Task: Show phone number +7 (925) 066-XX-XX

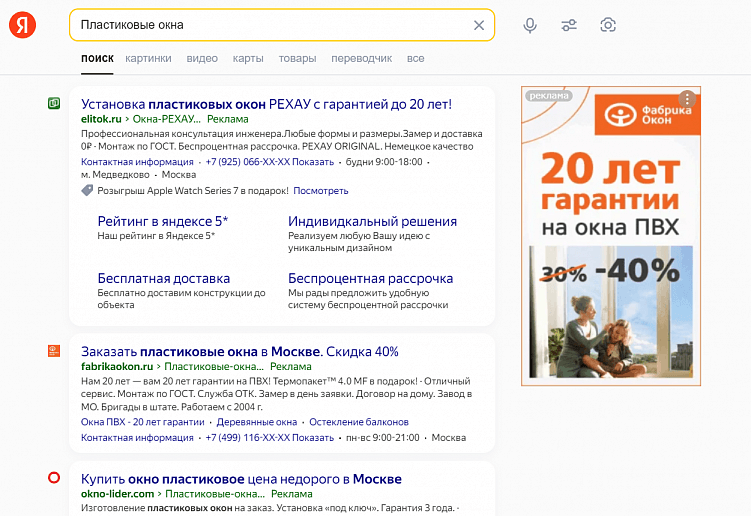Action: pos(270,162)
